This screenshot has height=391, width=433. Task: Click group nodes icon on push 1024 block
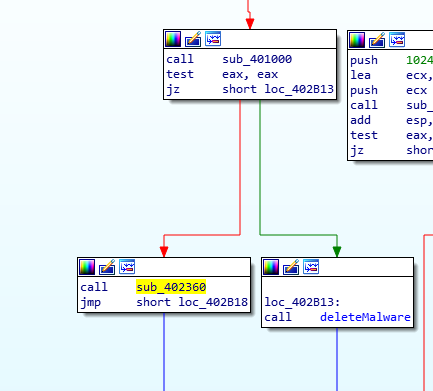pos(397,40)
